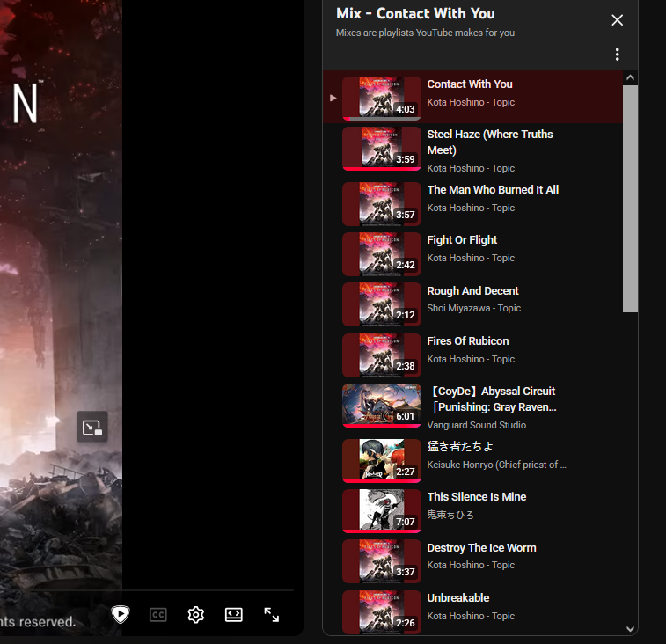The width and height of the screenshot is (666, 644).
Task: Click the video progress bar
Action: [x=161, y=590]
